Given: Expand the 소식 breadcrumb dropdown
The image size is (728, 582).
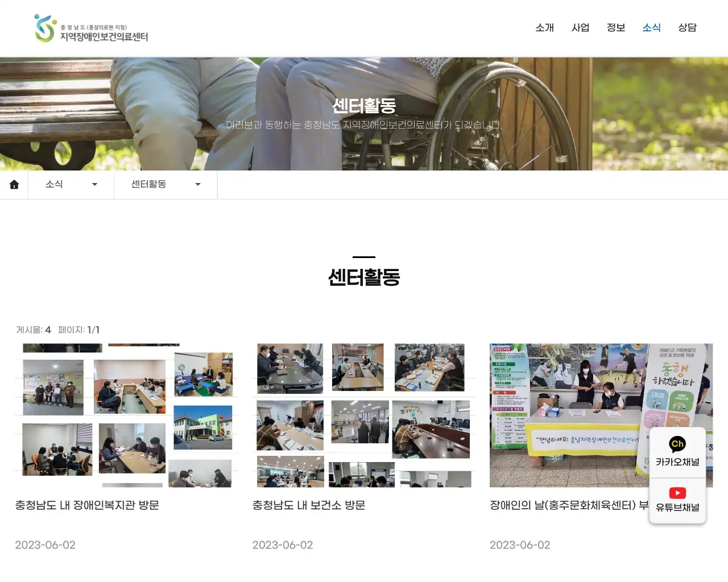Looking at the screenshot, I should pos(71,185).
